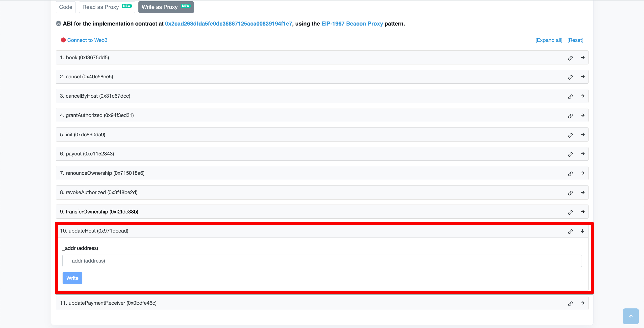
Task: Expand grantAuthorized with its arrow
Action: [x=583, y=115]
